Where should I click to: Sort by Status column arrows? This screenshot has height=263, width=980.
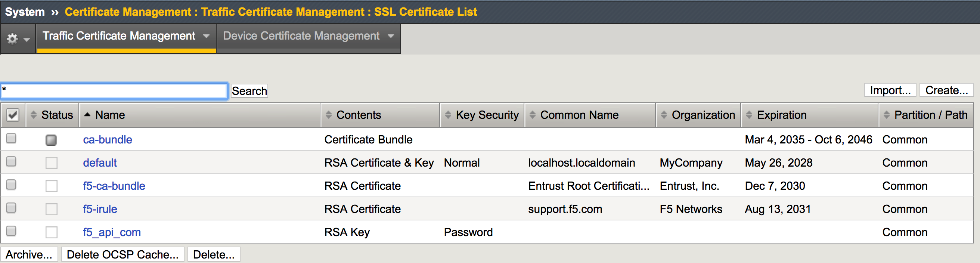pos(34,115)
